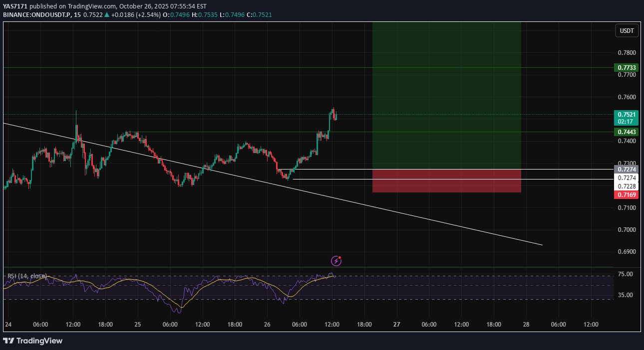Click the 0.7228 white price label
The height and width of the screenshot is (350, 644).
(x=627, y=186)
